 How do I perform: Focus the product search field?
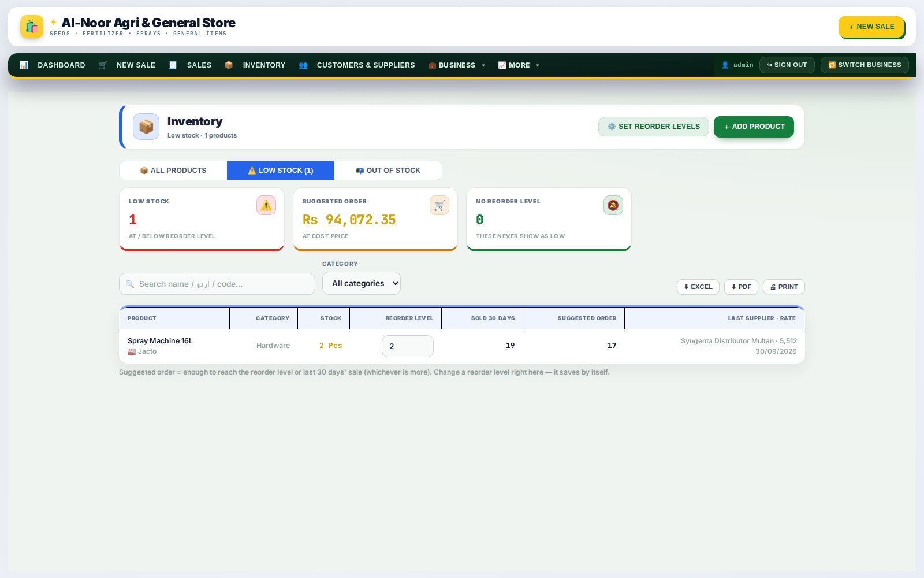217,284
